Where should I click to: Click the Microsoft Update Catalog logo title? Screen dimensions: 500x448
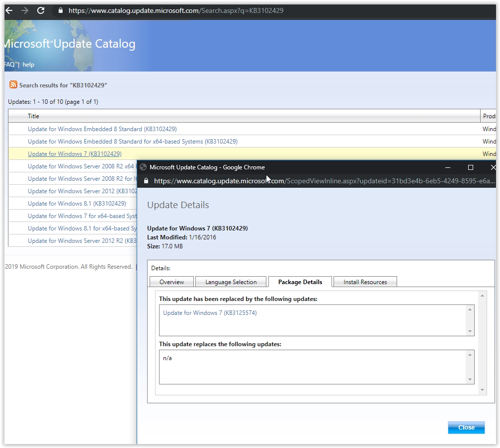click(x=70, y=44)
